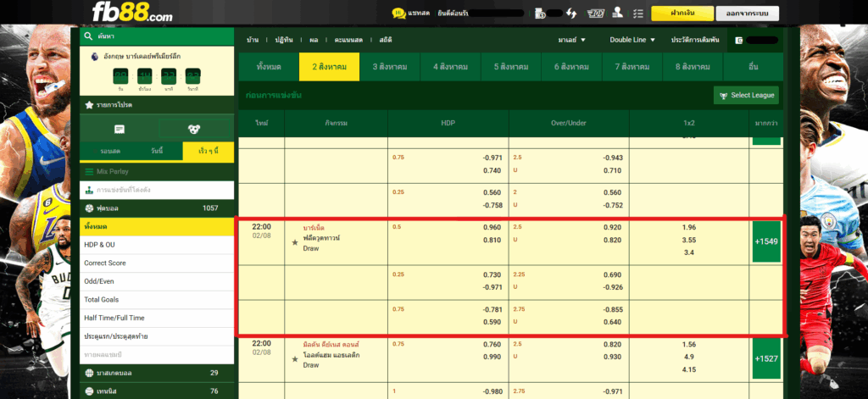This screenshot has width=868, height=399.
Task: Open the live chat speech bubble icon
Action: click(398, 14)
